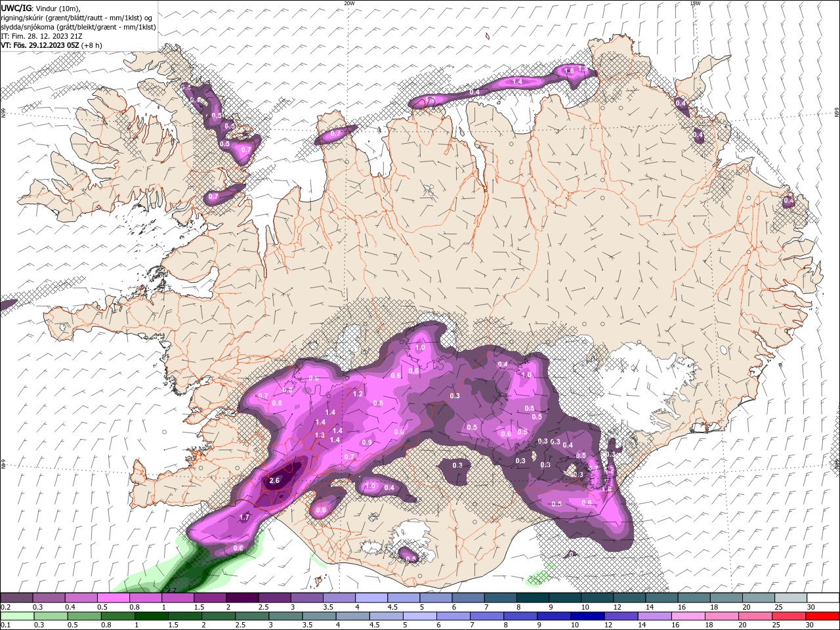Click the 'rigning/skúrir' description line
This screenshot has width=840, height=630.
click(x=76, y=18)
